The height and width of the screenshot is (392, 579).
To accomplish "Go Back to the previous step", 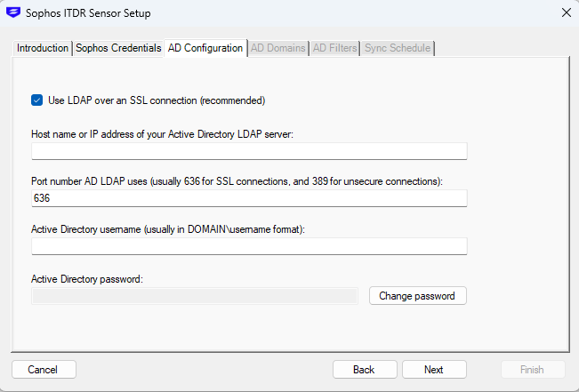I will click(x=365, y=370).
